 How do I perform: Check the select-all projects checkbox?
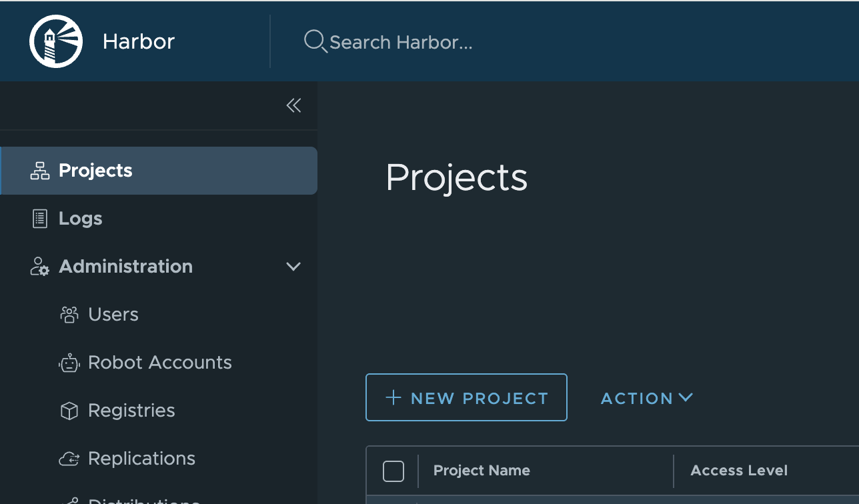393,471
